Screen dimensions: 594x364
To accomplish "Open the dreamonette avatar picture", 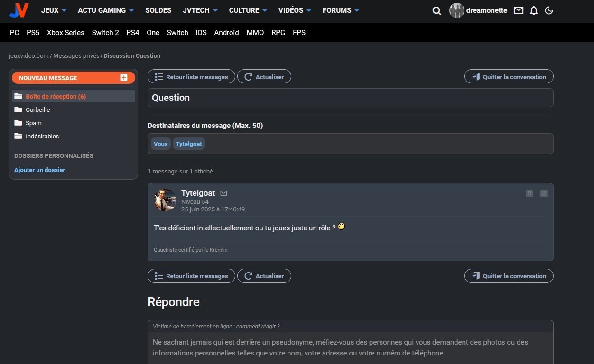I will tap(457, 10).
